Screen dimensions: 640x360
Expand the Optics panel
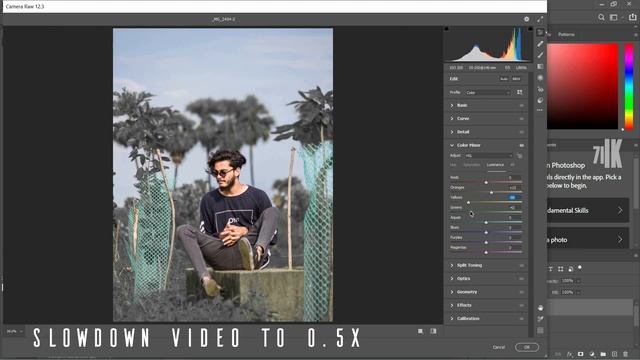451,278
